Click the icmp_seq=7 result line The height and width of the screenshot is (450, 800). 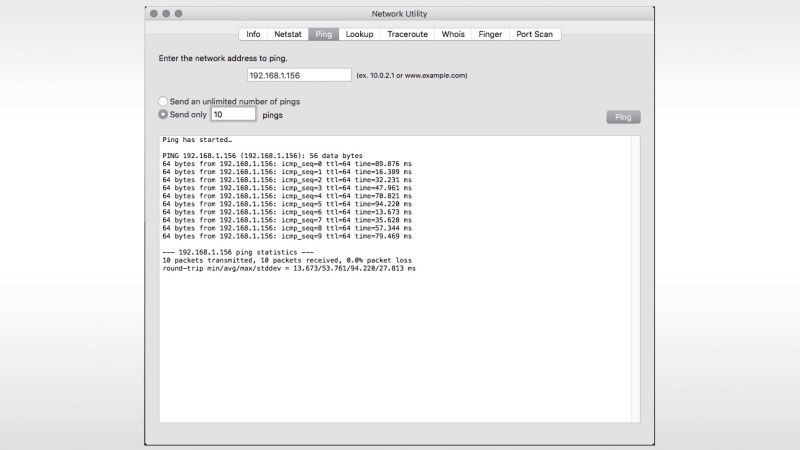287,220
